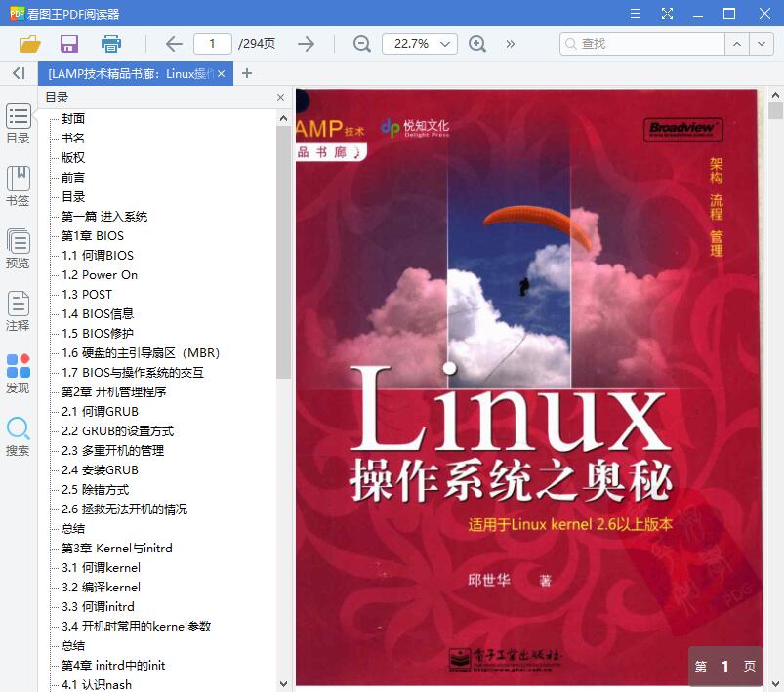Image resolution: width=784 pixels, height=692 pixels.
Task: Open the 发现 discover panel
Action: [18, 374]
